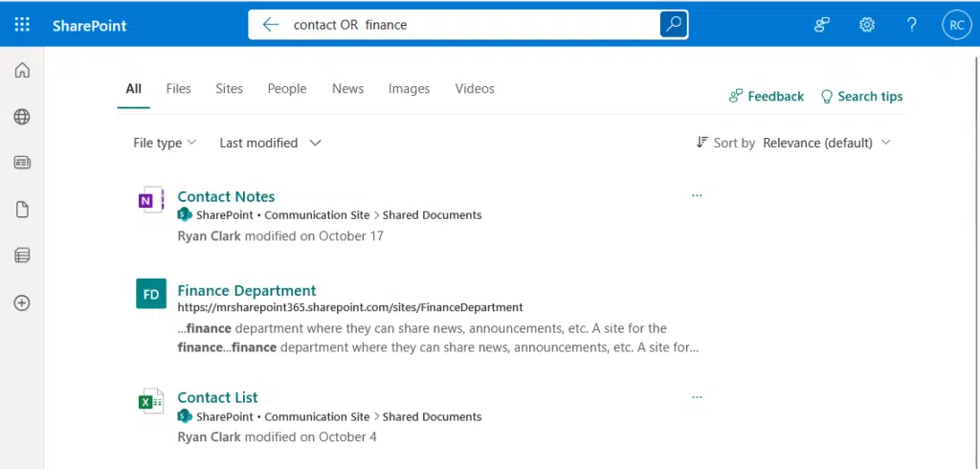Click the sort icon beside Sort by
This screenshot has height=469, width=980.
pos(702,143)
